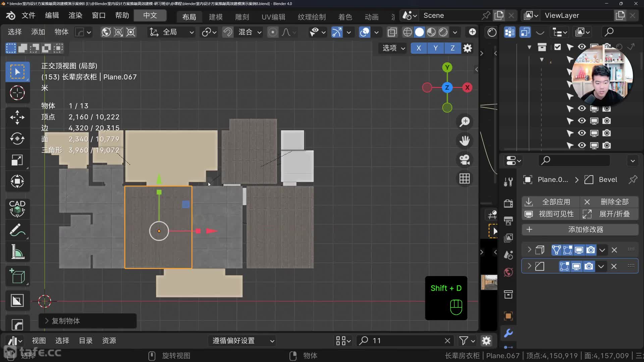Toggle the collection exclude checkbox in outliner
The height and width of the screenshot is (362, 644).
point(557,47)
